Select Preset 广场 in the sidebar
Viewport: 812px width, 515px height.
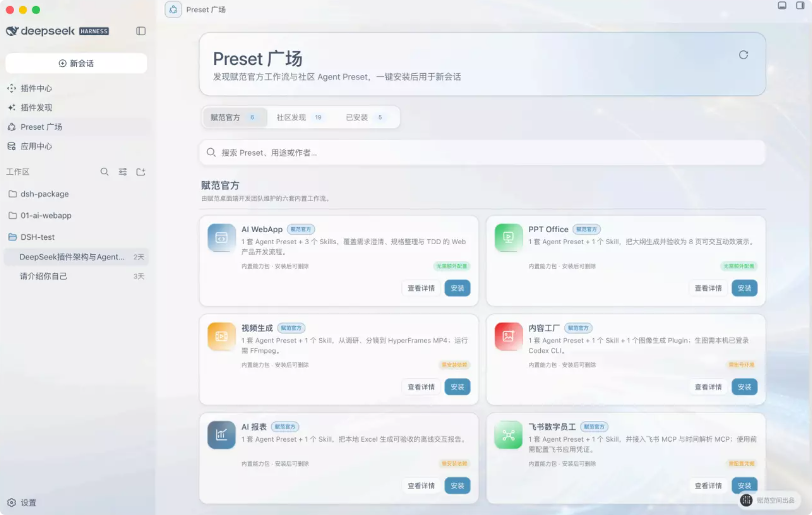coord(76,127)
